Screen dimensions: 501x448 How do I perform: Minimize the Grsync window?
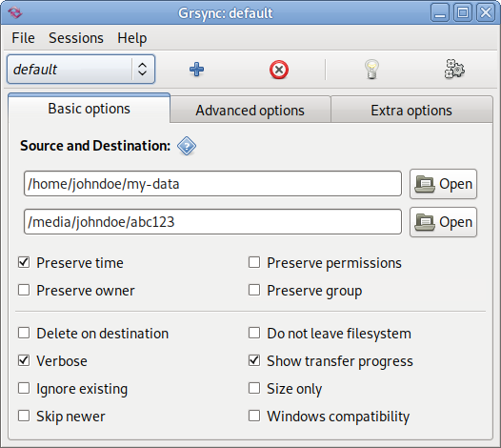pos(440,12)
